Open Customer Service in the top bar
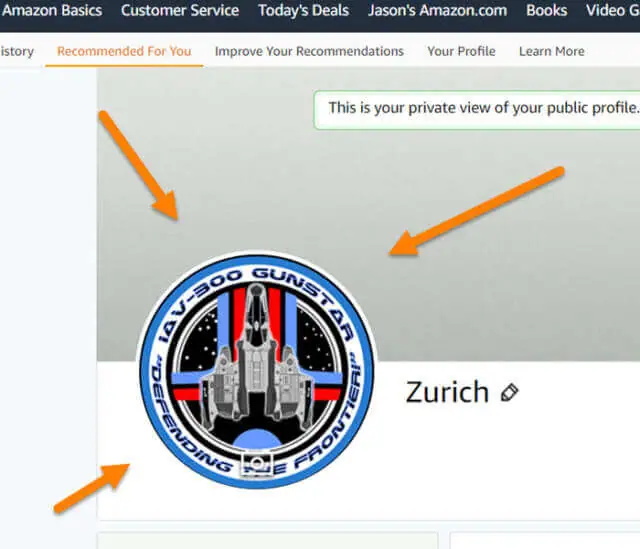The width and height of the screenshot is (640, 549). tap(180, 10)
